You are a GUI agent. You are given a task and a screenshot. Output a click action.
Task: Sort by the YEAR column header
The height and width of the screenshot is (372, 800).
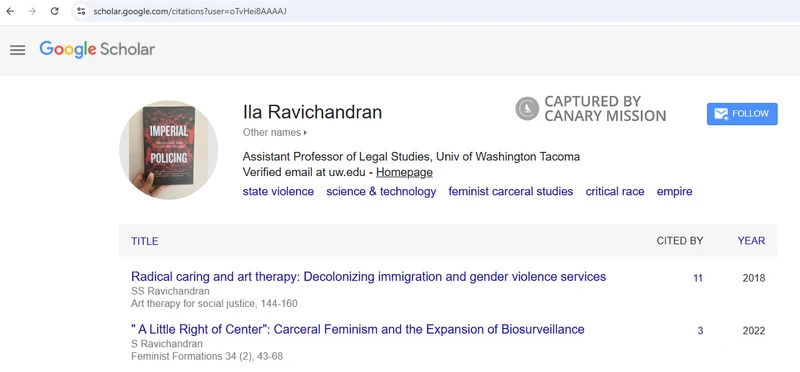click(x=751, y=241)
